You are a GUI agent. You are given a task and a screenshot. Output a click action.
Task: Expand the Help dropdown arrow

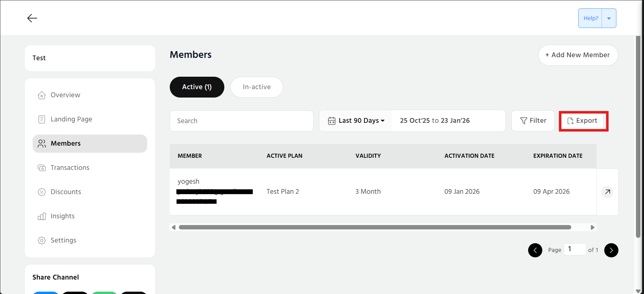pos(609,19)
